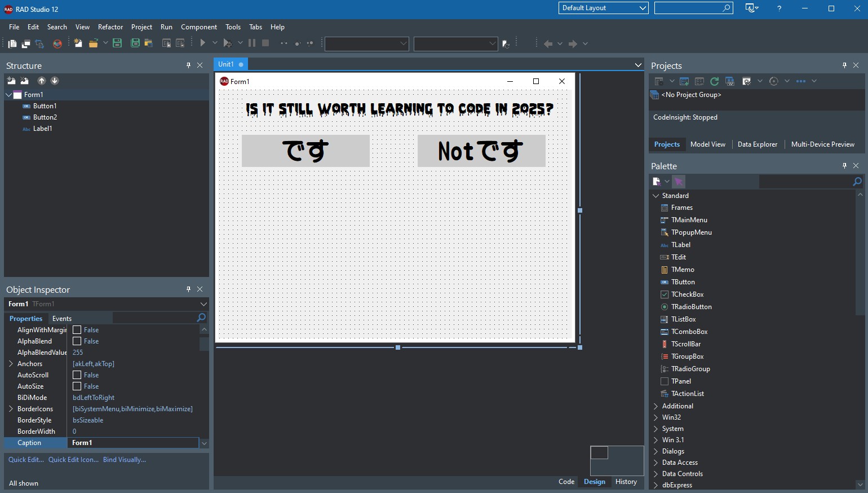Switch to the Data Explorer tab

click(758, 144)
